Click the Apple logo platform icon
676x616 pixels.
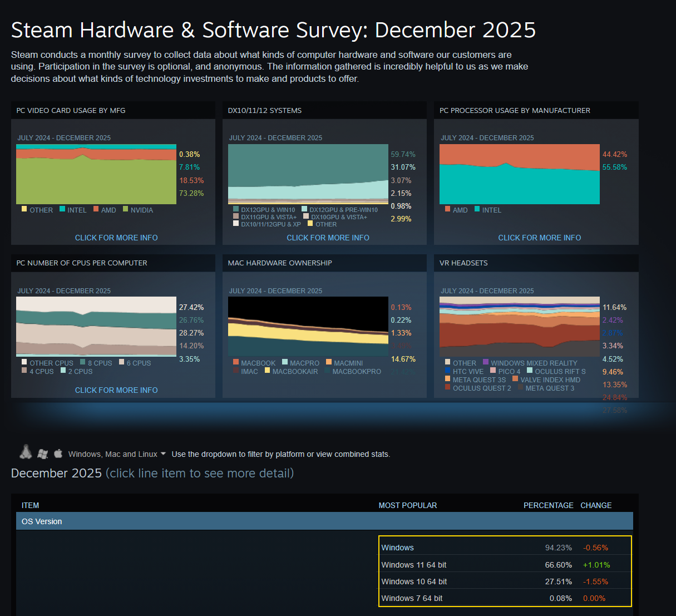pyautogui.click(x=58, y=454)
